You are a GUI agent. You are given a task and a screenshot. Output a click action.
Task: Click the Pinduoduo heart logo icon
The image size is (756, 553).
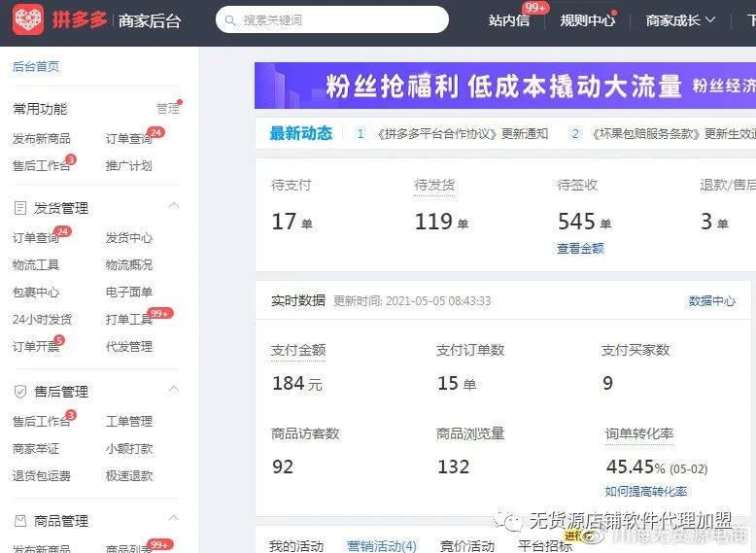click(x=28, y=19)
